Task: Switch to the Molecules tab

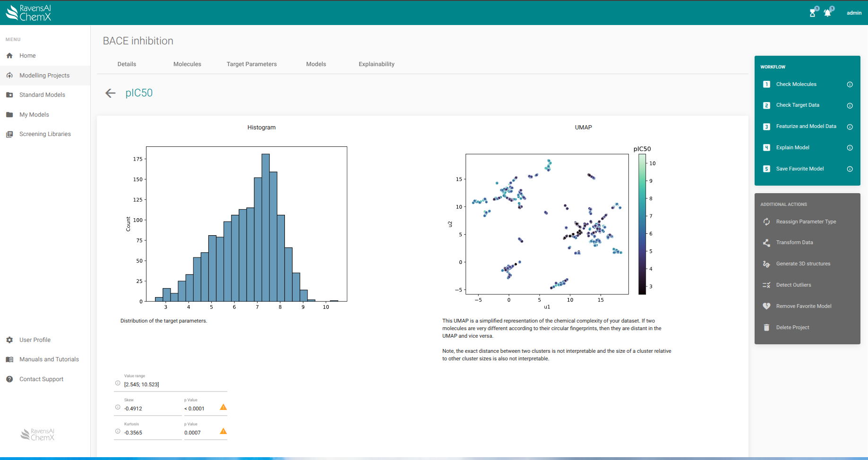Action: click(187, 64)
